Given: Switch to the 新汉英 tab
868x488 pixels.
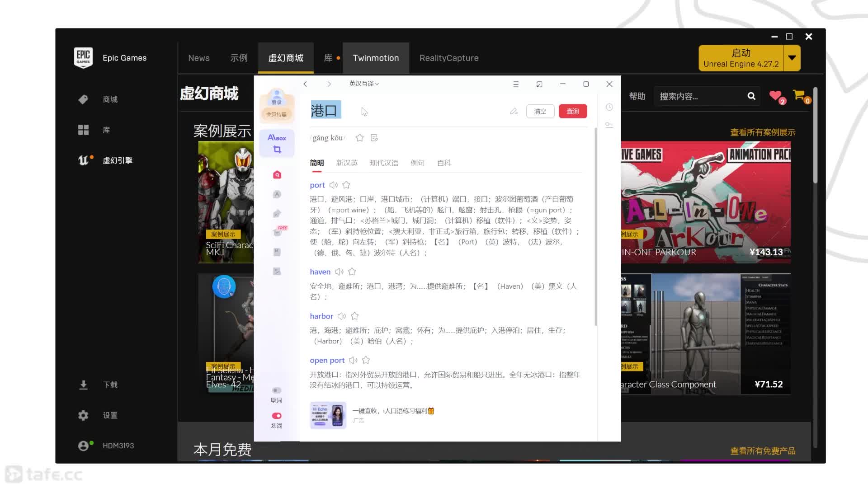Looking at the screenshot, I should click(347, 163).
